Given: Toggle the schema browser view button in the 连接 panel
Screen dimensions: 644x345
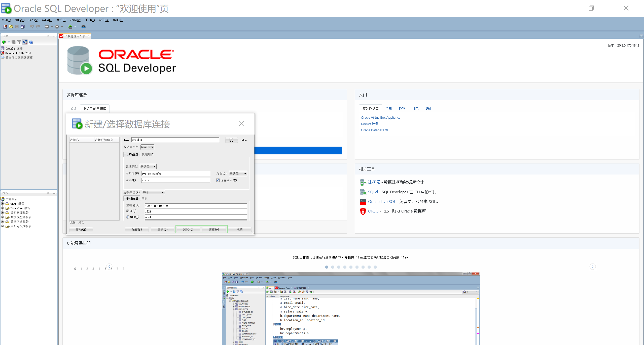Looking at the screenshot, I should coord(25,42).
